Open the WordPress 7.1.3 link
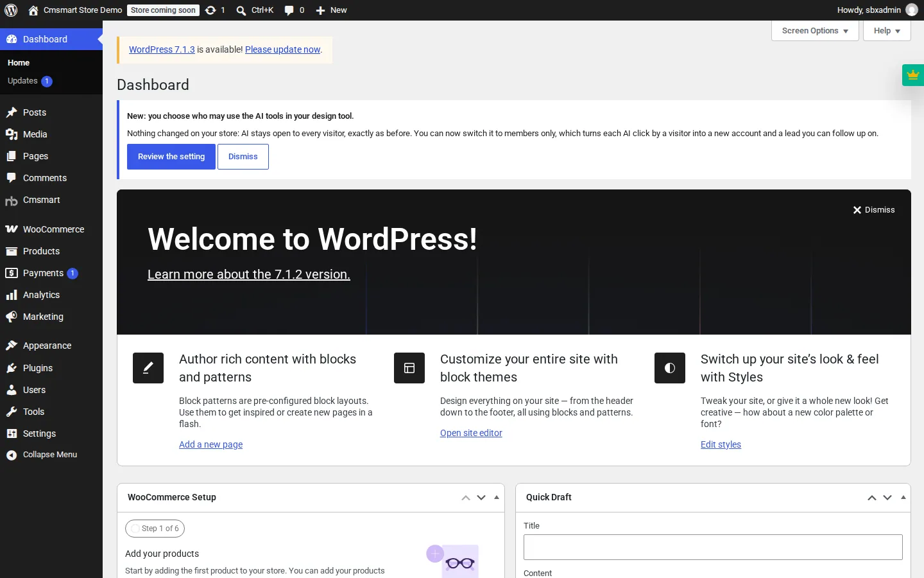Image resolution: width=924 pixels, height=578 pixels. (x=162, y=49)
